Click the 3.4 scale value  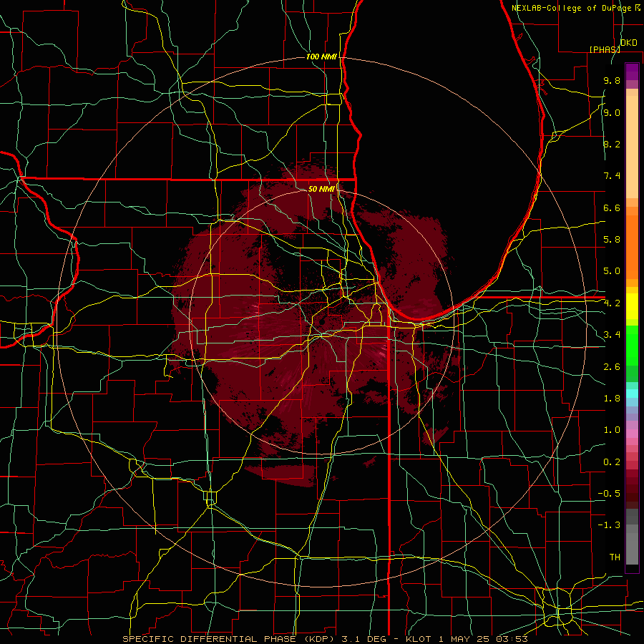point(612,335)
